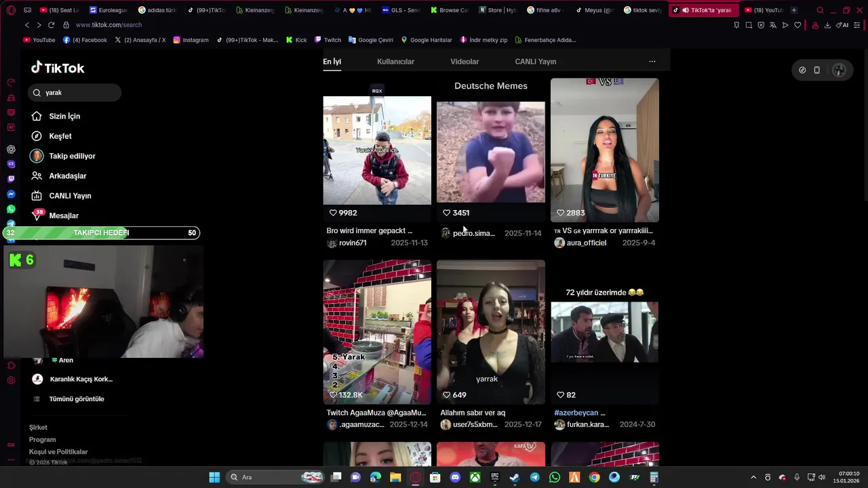Open IN TURKIYE VS video
868x488 pixels.
tap(605, 150)
